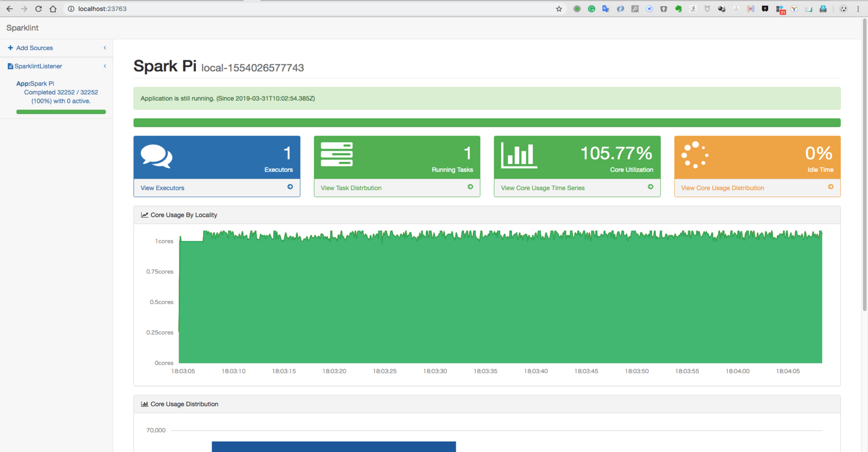The image size is (868, 452).
Task: Click the arrow icon beside View Executors
Action: (290, 187)
